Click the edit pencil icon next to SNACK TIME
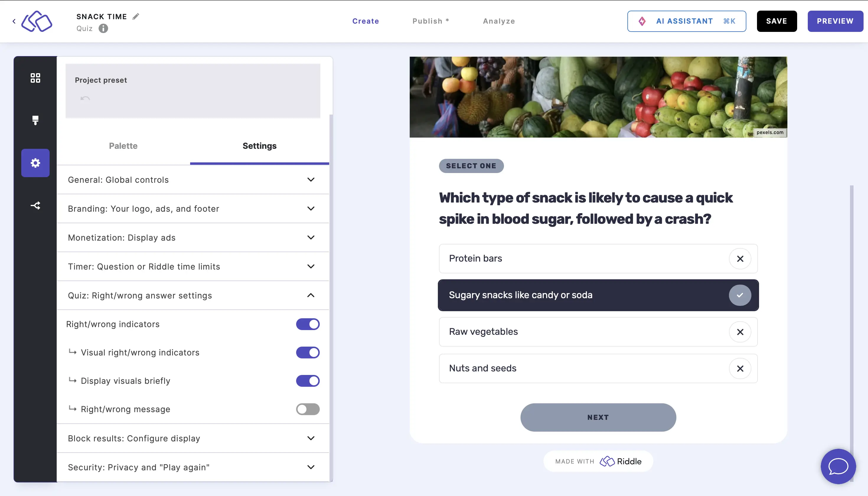868x496 pixels. point(135,16)
